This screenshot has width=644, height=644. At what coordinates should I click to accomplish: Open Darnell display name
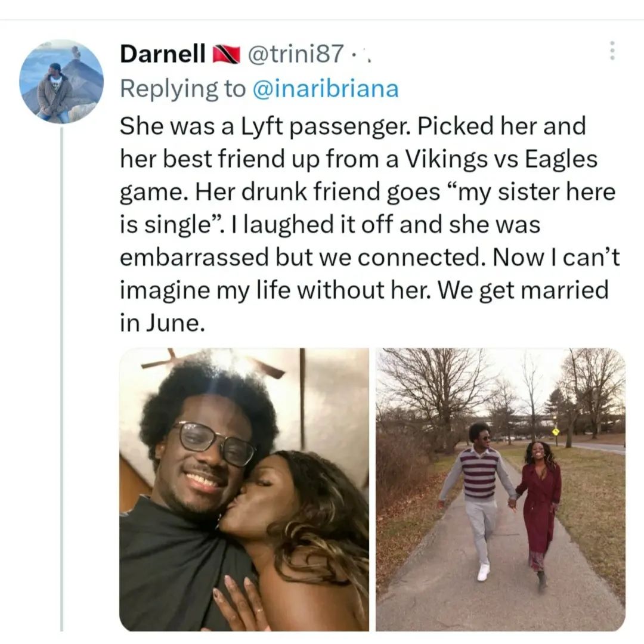coord(163,54)
